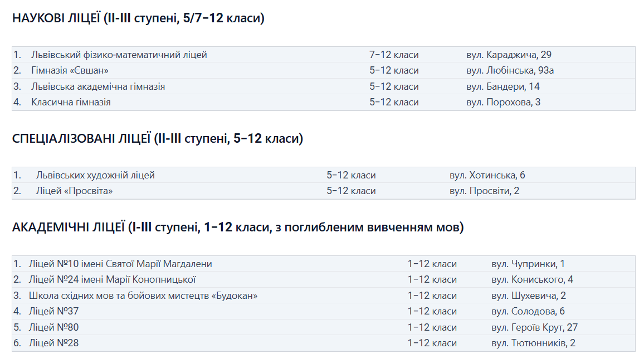644x363 pixels.
Task: Click the address "вул. Тютюнників, 2"
Action: (533, 343)
